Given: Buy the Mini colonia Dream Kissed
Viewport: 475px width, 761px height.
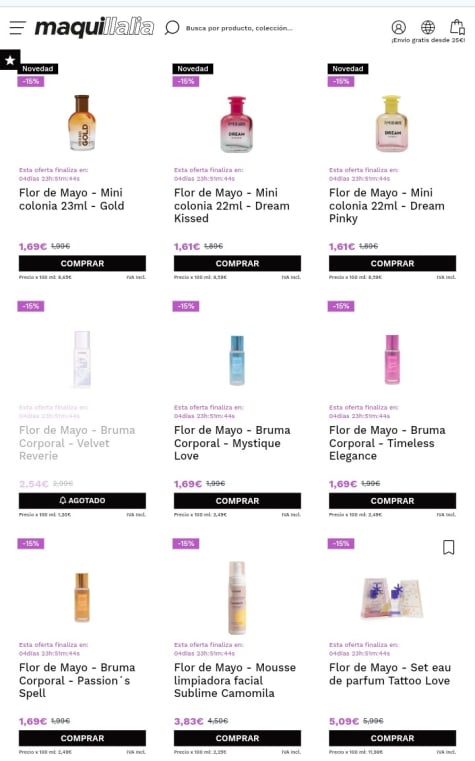Looking at the screenshot, I should coord(237,263).
